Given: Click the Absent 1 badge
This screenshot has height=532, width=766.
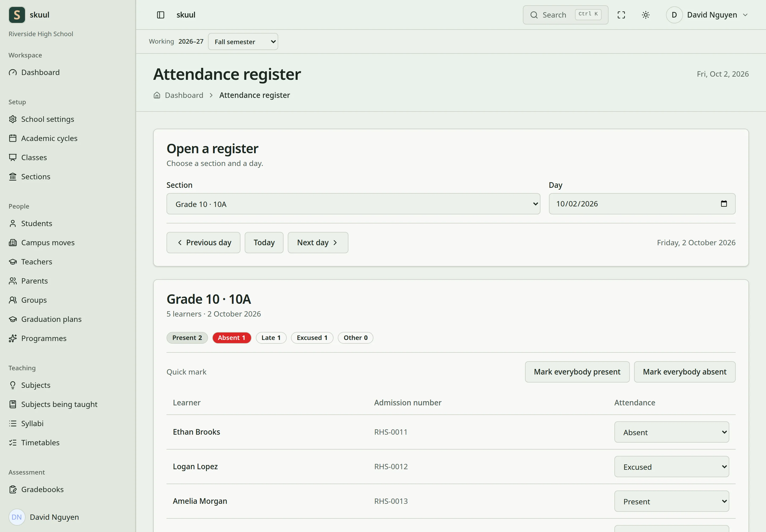Looking at the screenshot, I should click(x=232, y=338).
